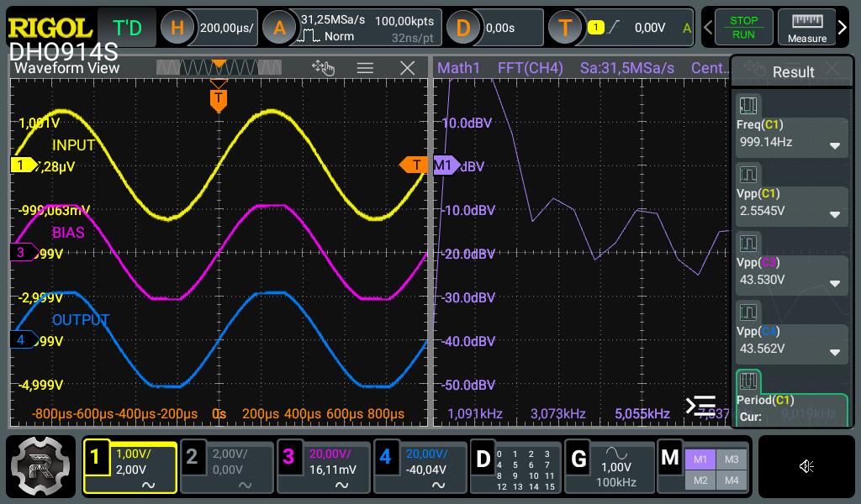Tap the horizontal H timebase icon
Image resolution: width=861 pixels, height=504 pixels.
point(177,28)
